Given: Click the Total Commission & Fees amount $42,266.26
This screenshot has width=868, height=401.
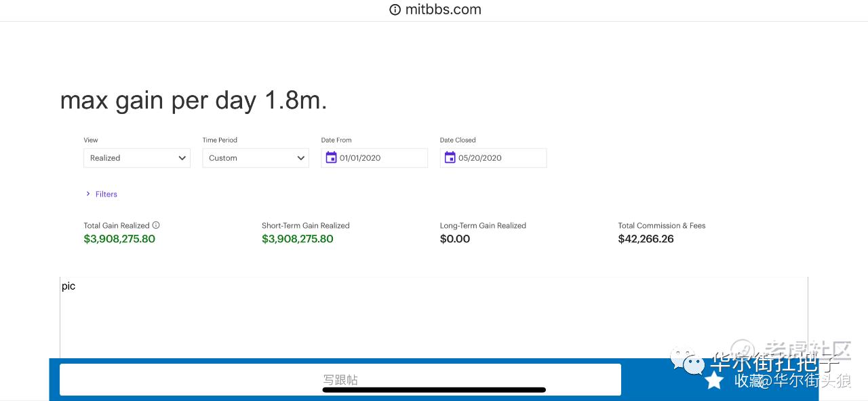Looking at the screenshot, I should click(x=646, y=239).
